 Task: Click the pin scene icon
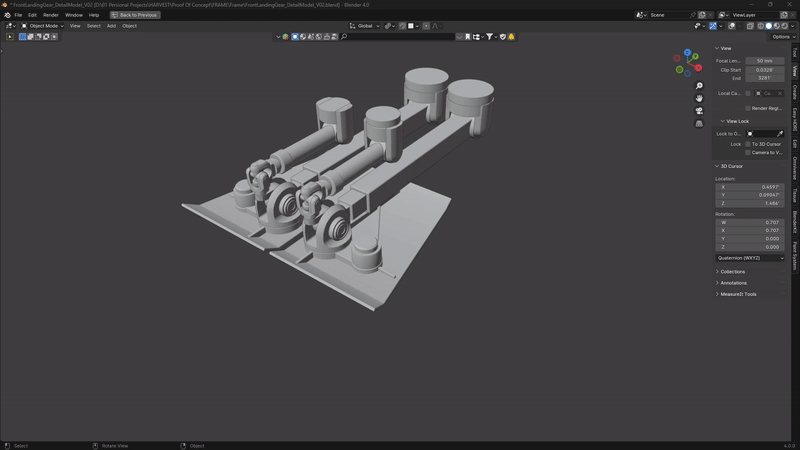[x=693, y=15]
